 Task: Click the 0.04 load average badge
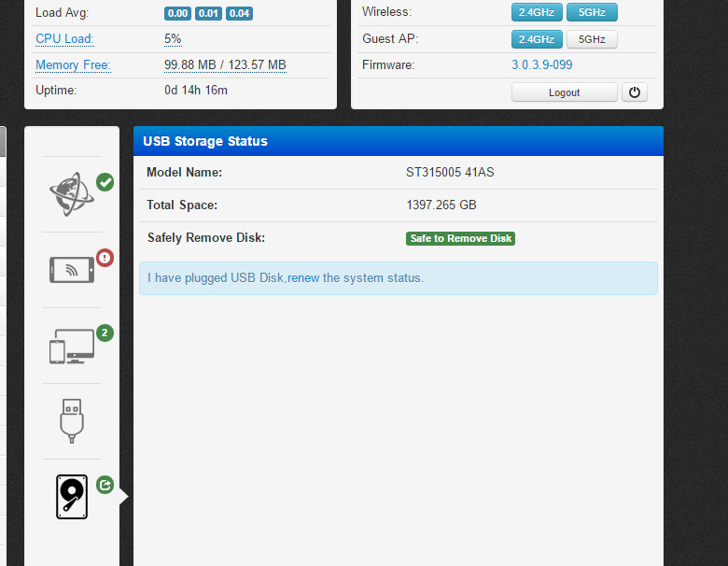point(239,13)
